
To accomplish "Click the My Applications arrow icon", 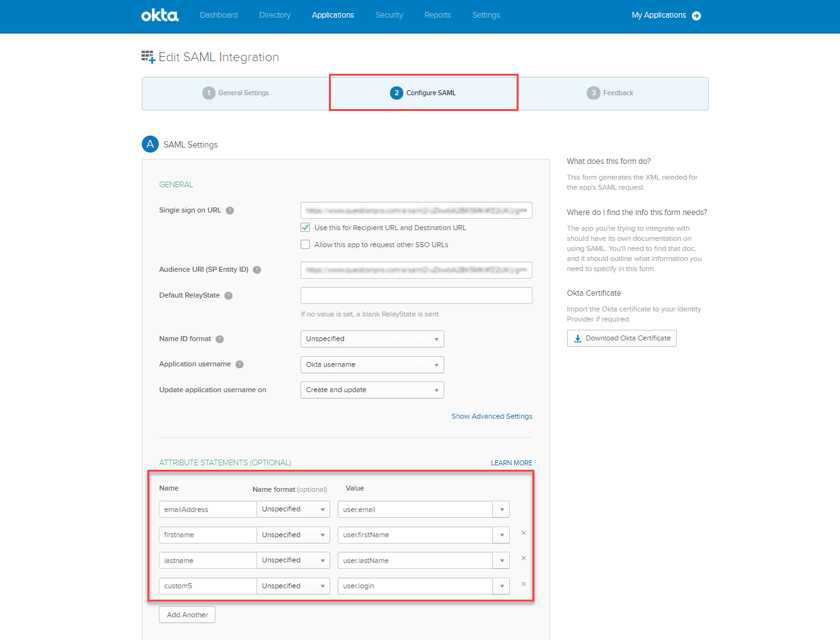I will coord(696,16).
